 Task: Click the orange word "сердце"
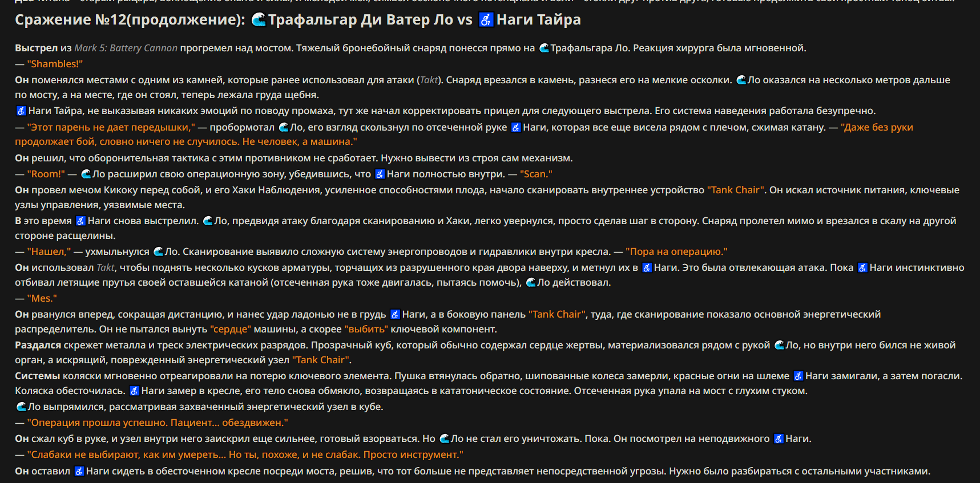click(x=231, y=329)
